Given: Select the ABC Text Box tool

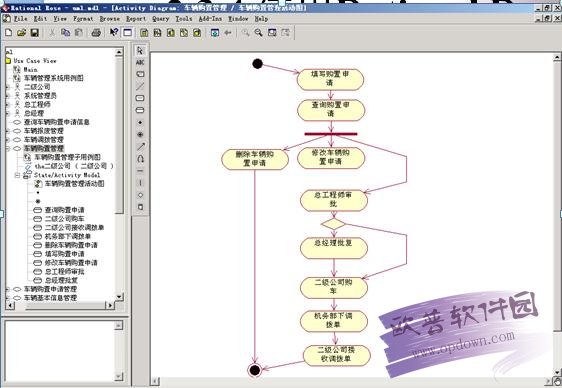Looking at the screenshot, I should pos(140,62).
